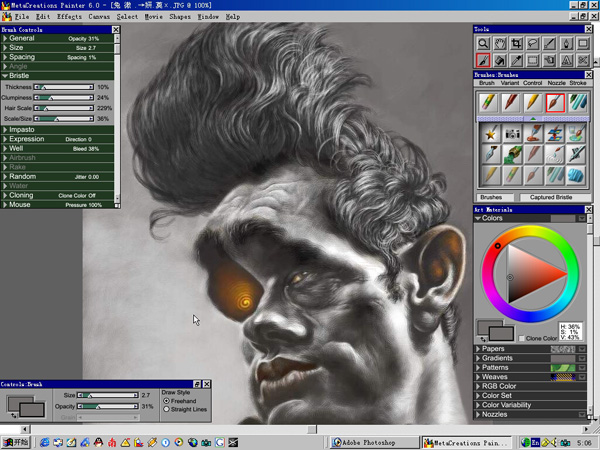Screen dimensions: 600x450
Task: Select the Magnifier tool
Action: click(483, 44)
